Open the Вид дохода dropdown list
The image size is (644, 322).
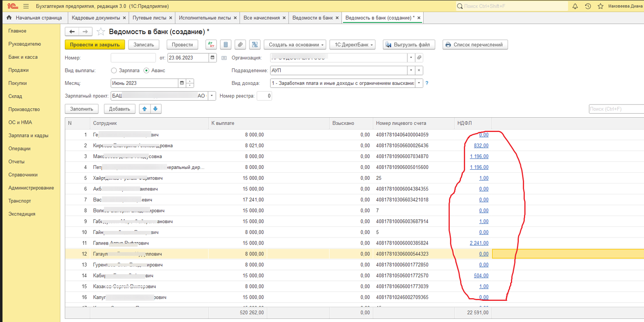point(419,83)
